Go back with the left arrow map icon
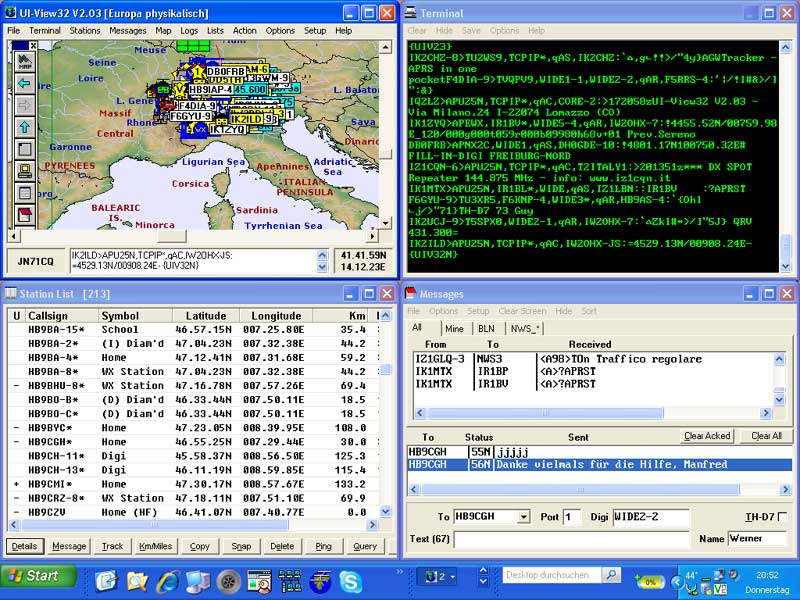 [x=24, y=83]
